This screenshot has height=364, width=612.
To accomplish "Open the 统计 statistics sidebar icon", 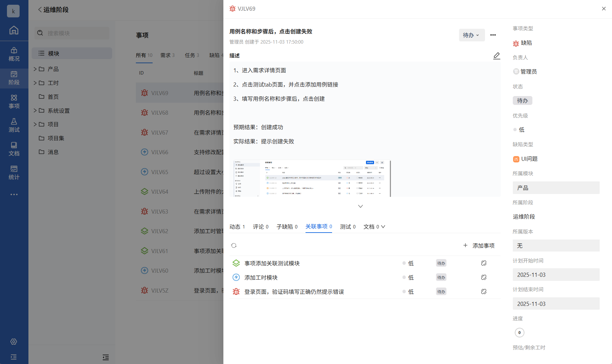I will (x=14, y=173).
